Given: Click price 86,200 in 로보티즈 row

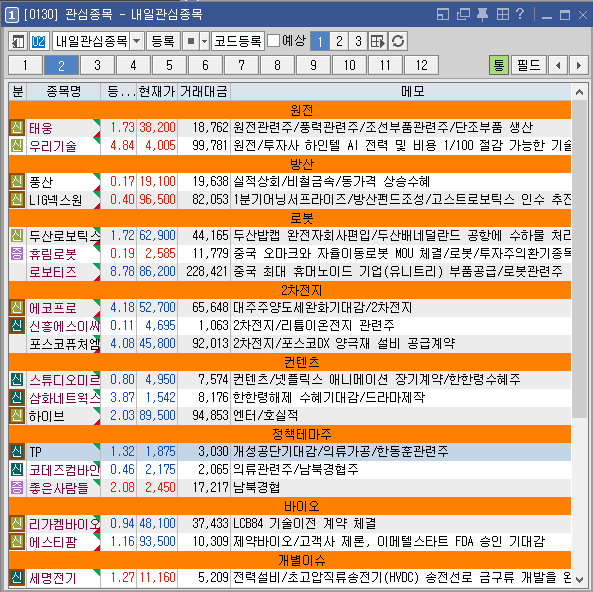Looking at the screenshot, I should coord(157,272).
